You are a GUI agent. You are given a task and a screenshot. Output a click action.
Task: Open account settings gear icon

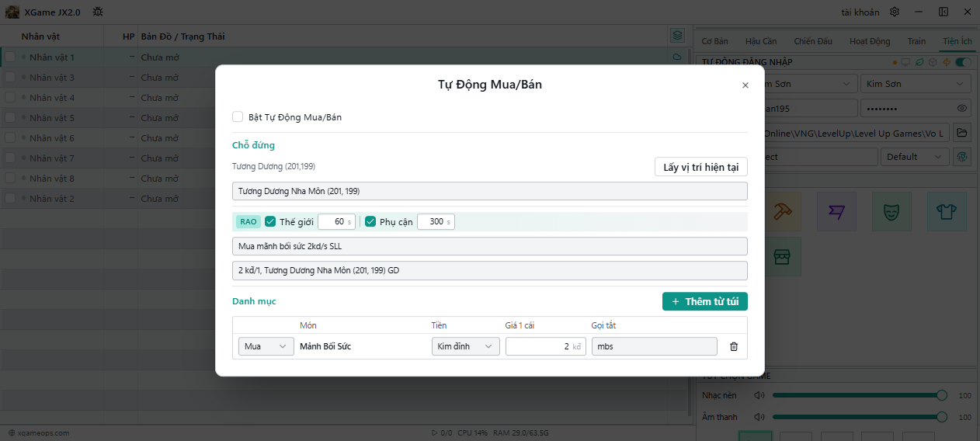[895, 12]
